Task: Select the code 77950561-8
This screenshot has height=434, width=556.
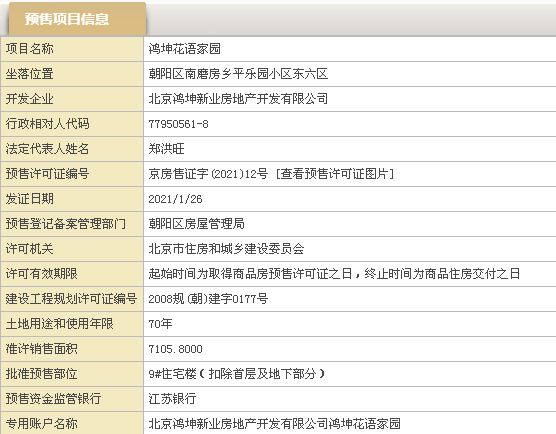Action: tap(178, 124)
